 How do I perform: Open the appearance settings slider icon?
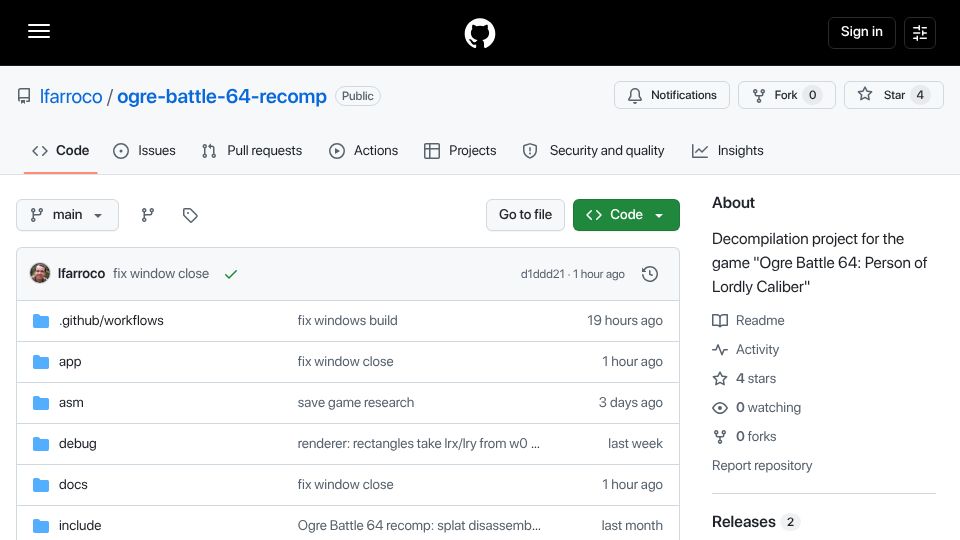[x=920, y=32]
